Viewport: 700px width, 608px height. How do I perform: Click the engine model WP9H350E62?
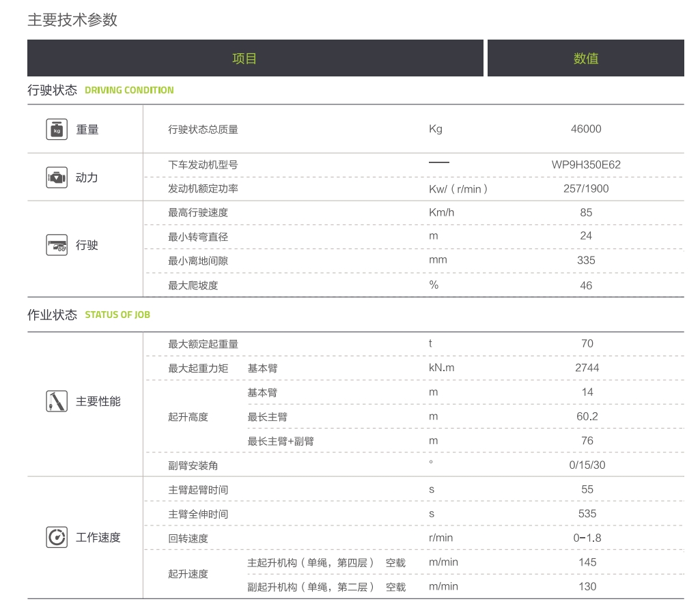coord(586,164)
